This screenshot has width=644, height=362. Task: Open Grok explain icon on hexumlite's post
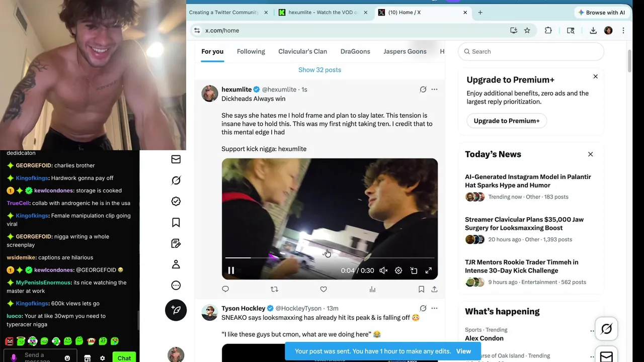pyautogui.click(x=423, y=89)
